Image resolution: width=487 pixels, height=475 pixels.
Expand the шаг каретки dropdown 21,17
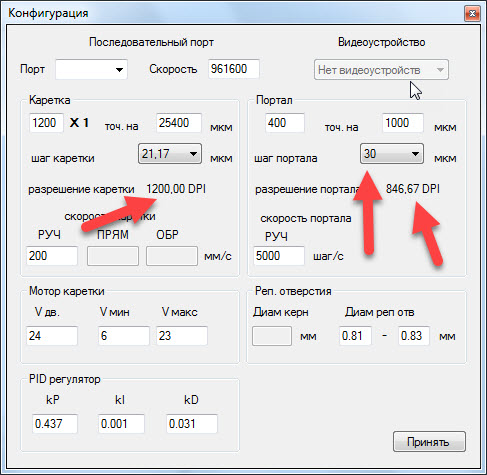click(170, 154)
